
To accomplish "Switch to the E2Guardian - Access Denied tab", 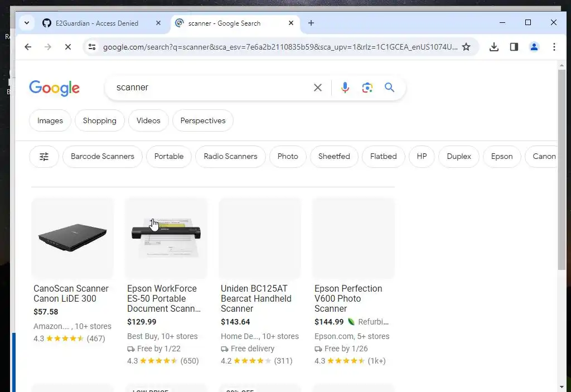I will point(96,23).
